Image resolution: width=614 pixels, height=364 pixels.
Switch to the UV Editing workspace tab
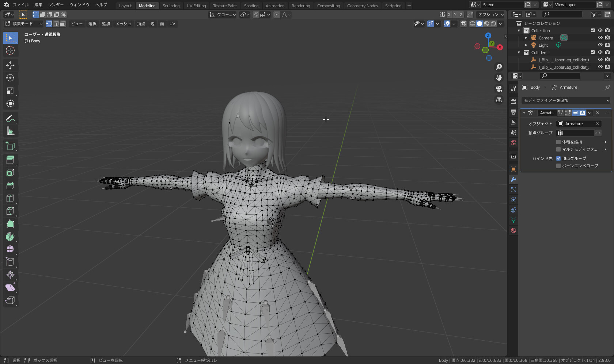click(196, 6)
